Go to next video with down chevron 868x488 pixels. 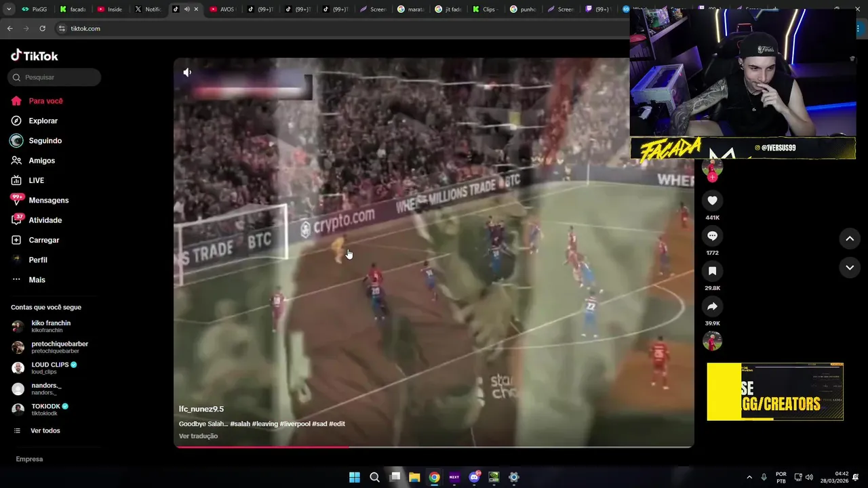click(850, 268)
